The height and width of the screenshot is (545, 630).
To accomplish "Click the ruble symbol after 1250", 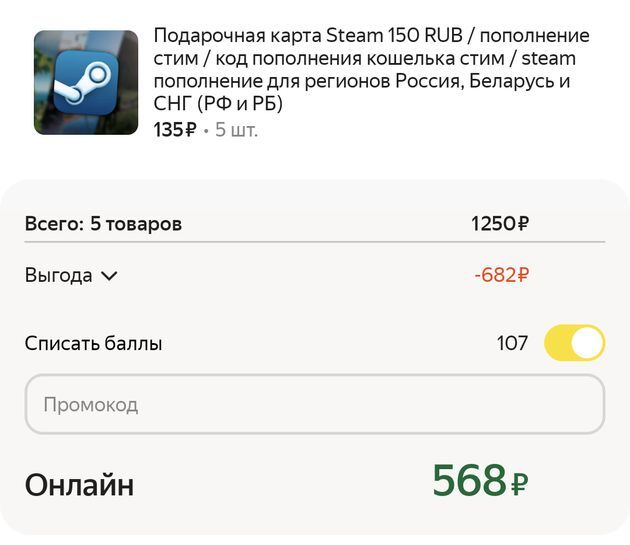I will tap(522, 223).
